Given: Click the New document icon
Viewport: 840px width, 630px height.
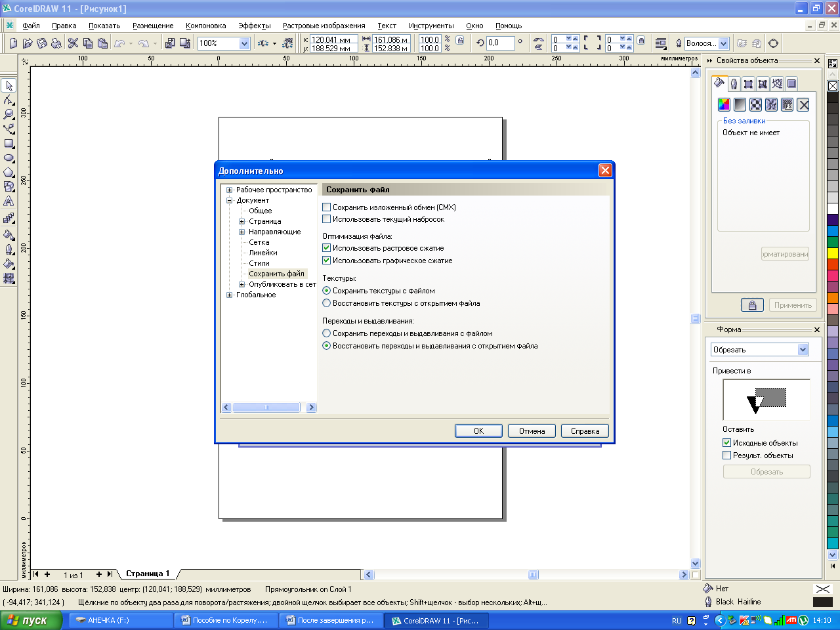Looking at the screenshot, I should pyautogui.click(x=13, y=43).
